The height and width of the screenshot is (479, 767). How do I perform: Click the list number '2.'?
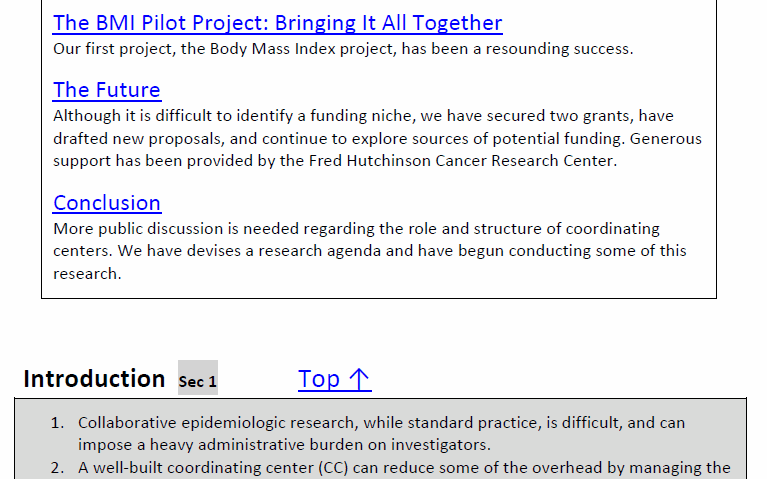pos(58,468)
